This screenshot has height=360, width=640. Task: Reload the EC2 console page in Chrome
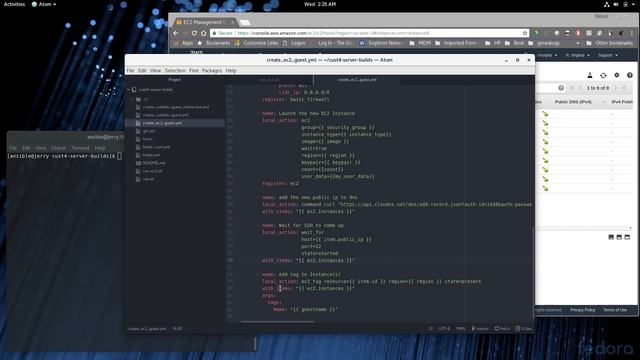[x=194, y=33]
